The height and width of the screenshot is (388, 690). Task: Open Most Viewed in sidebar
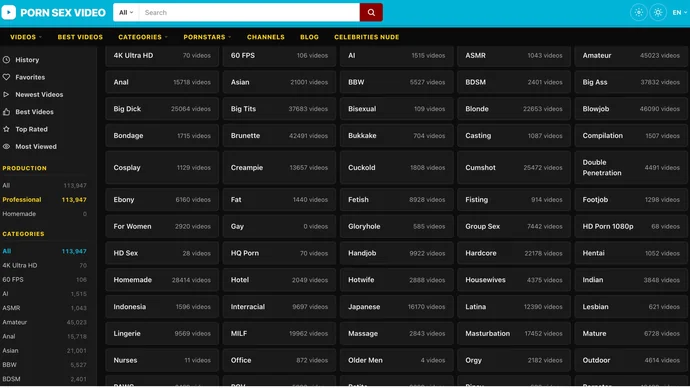point(36,146)
